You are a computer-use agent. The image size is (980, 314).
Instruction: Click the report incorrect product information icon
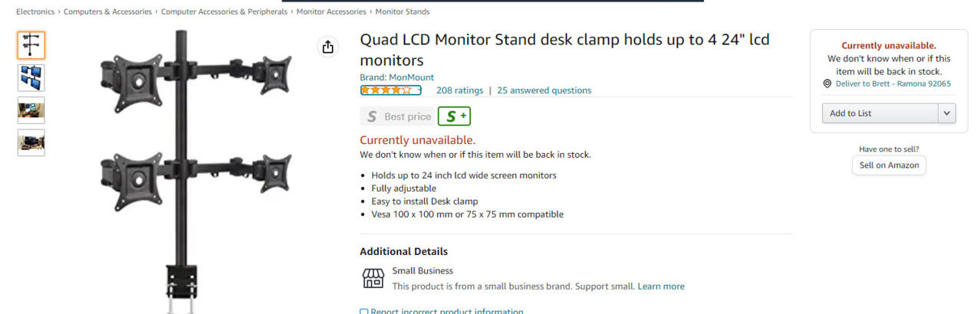pyautogui.click(x=363, y=312)
